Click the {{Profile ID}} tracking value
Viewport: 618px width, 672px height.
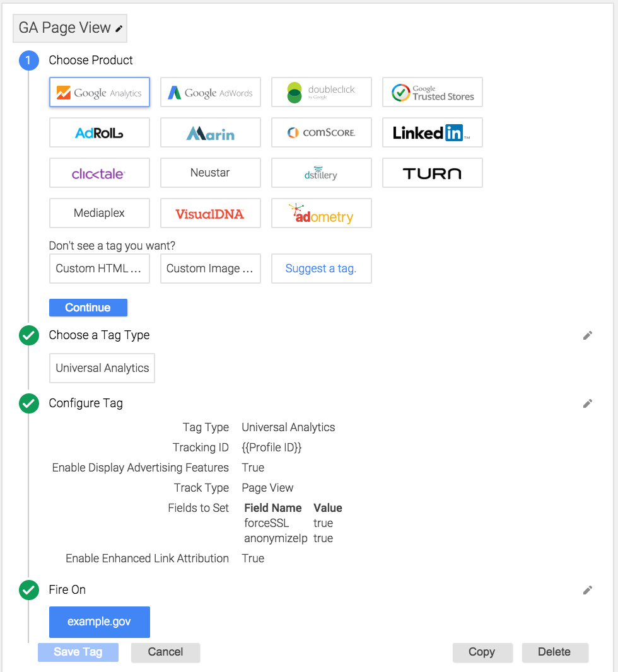click(x=272, y=448)
